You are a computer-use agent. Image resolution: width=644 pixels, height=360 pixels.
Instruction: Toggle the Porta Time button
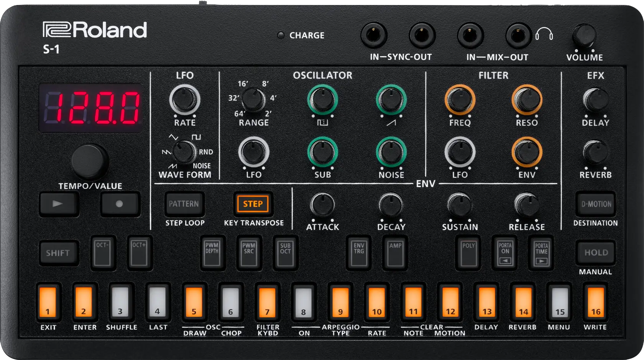click(x=541, y=253)
